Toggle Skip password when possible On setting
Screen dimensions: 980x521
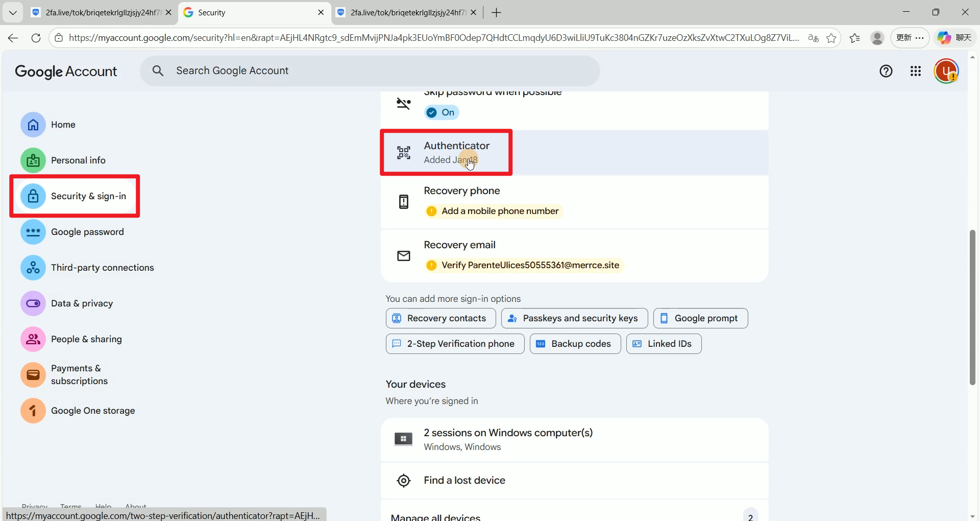[x=442, y=112]
